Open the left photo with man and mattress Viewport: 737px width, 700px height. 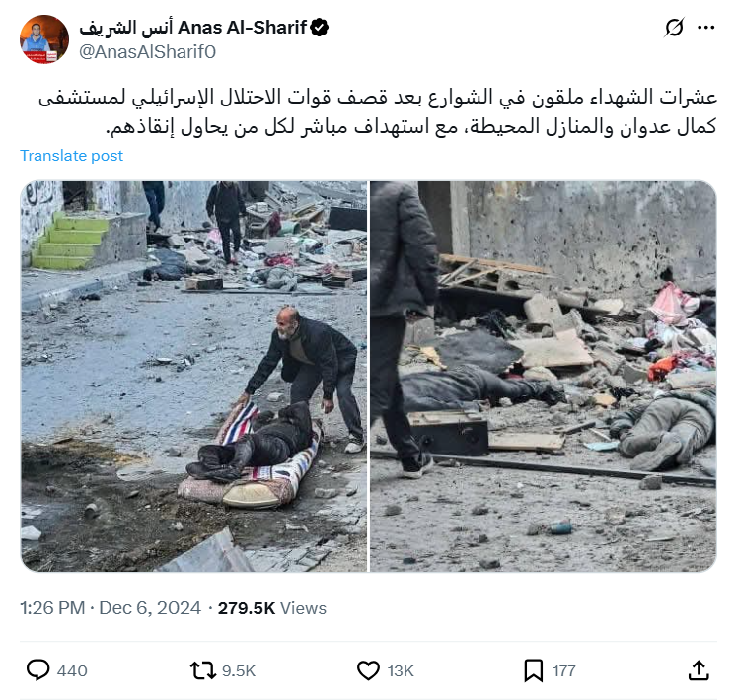coord(193,377)
